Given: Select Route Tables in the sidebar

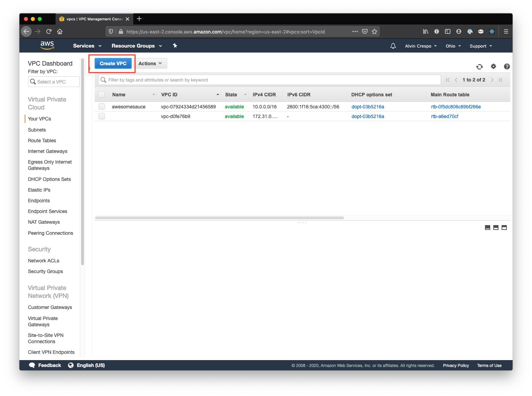Looking at the screenshot, I should click(x=42, y=141).
